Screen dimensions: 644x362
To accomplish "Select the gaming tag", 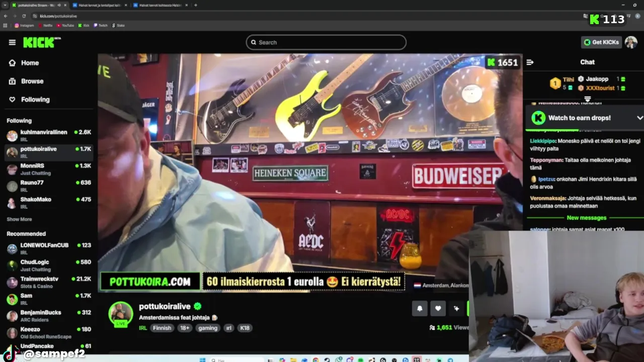I will (x=207, y=328).
